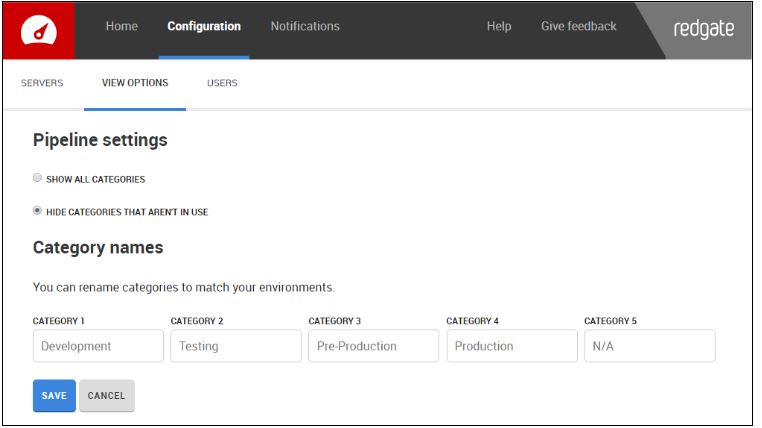Click the Category names heading

point(98,247)
